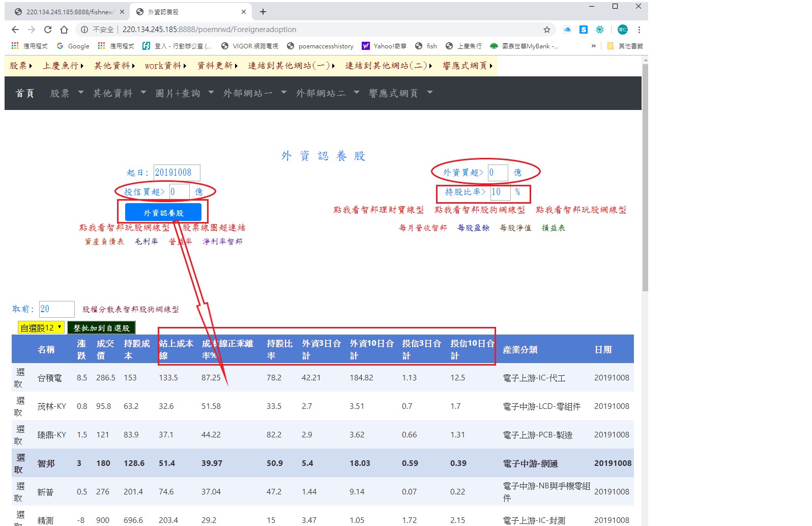The image size is (812, 526).
Task: Expand 響應式網頁 yellow menu
Action: 468,66
